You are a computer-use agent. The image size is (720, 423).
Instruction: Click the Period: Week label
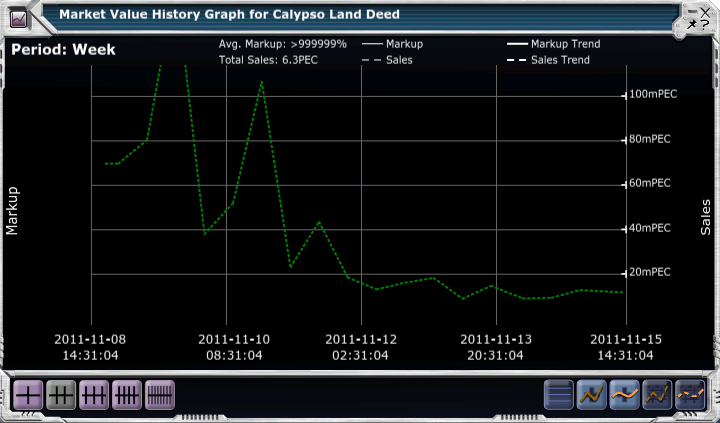pos(63,50)
